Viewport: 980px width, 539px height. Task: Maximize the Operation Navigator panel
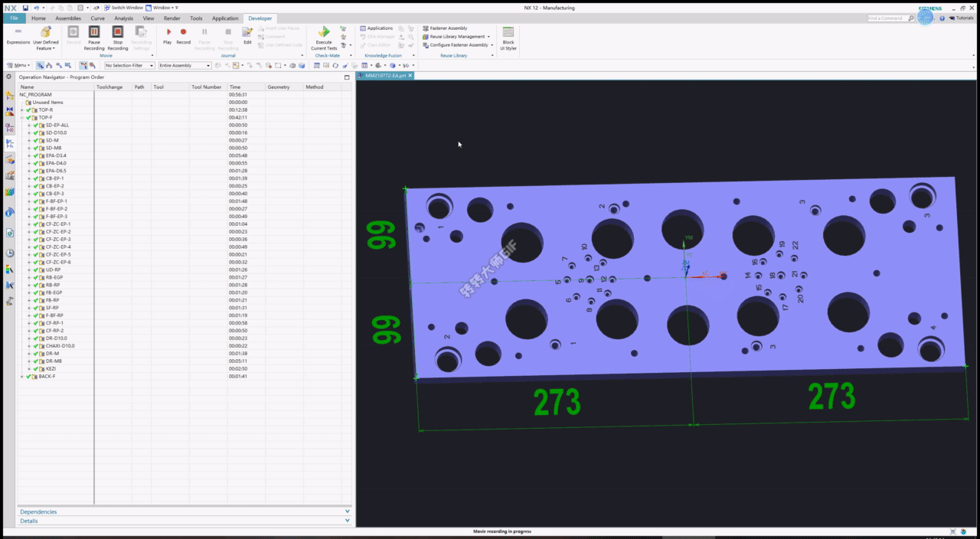point(347,77)
